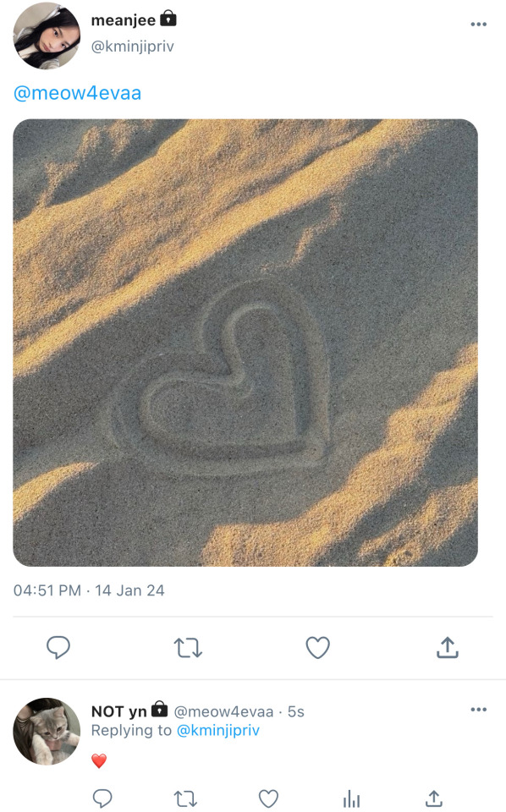506x812 pixels.
Task: Open NOT yn's cat profile picture
Action: (47, 731)
